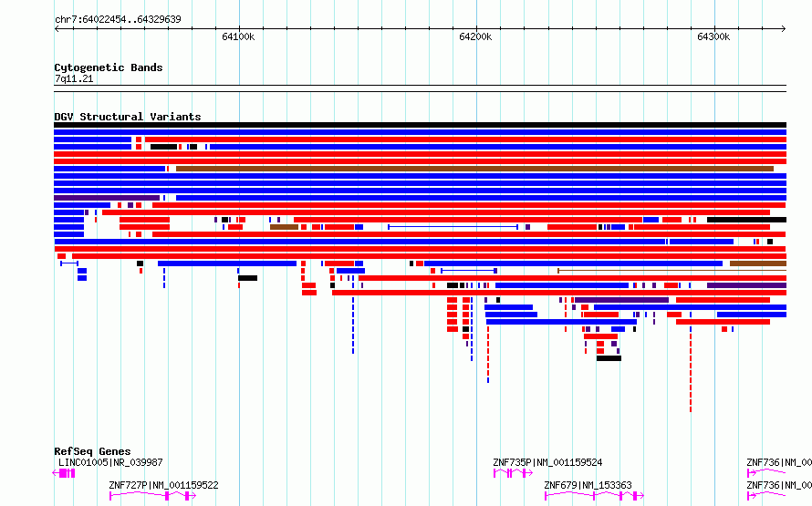
Task: Click the ZNF679|NM_153363 gene label
Action: [588, 485]
